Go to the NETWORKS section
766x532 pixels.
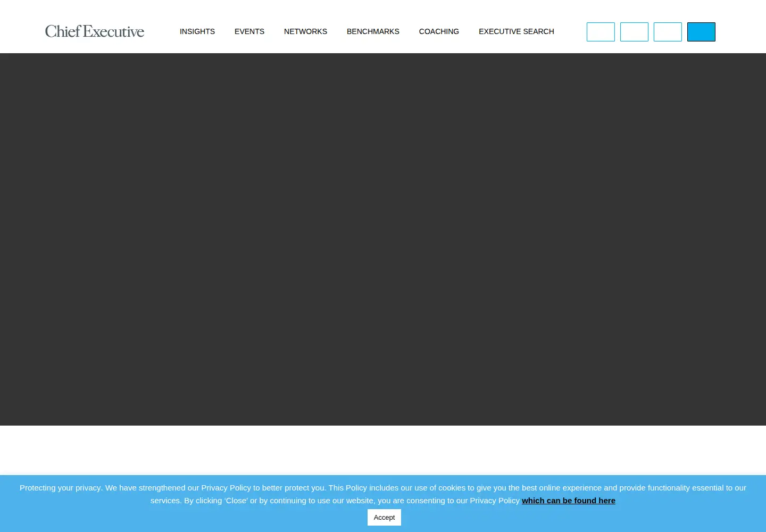(305, 31)
